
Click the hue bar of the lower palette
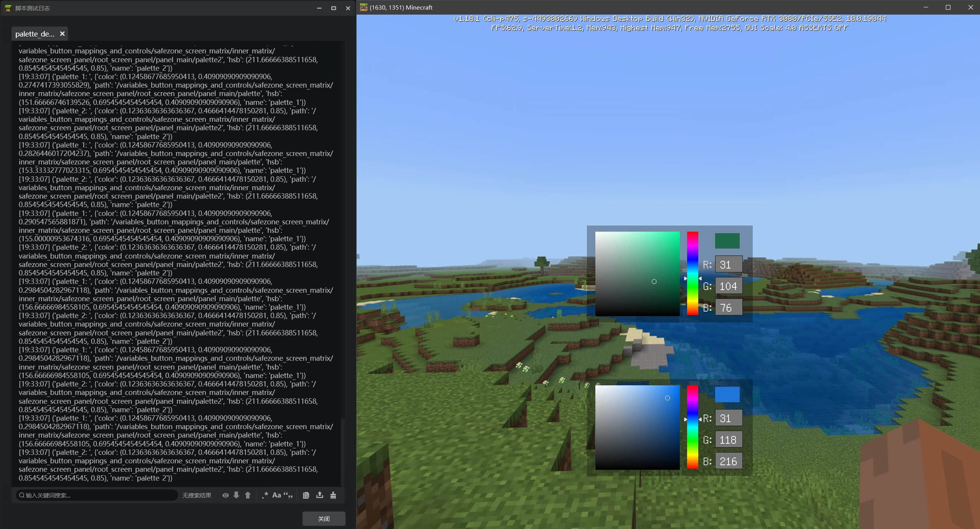692,427
